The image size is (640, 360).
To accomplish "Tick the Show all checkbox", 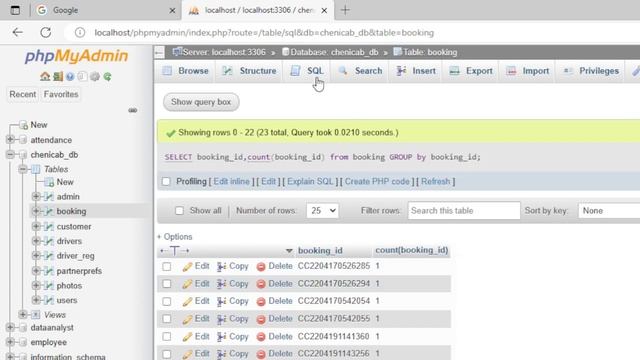I will (x=179, y=211).
